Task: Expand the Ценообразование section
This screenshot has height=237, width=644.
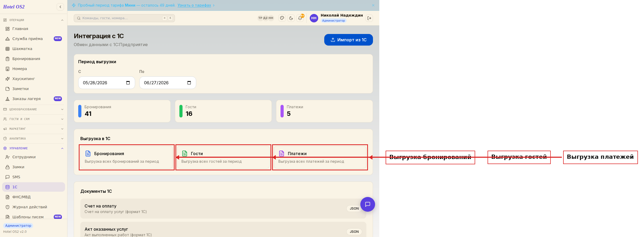Action: pos(33,109)
